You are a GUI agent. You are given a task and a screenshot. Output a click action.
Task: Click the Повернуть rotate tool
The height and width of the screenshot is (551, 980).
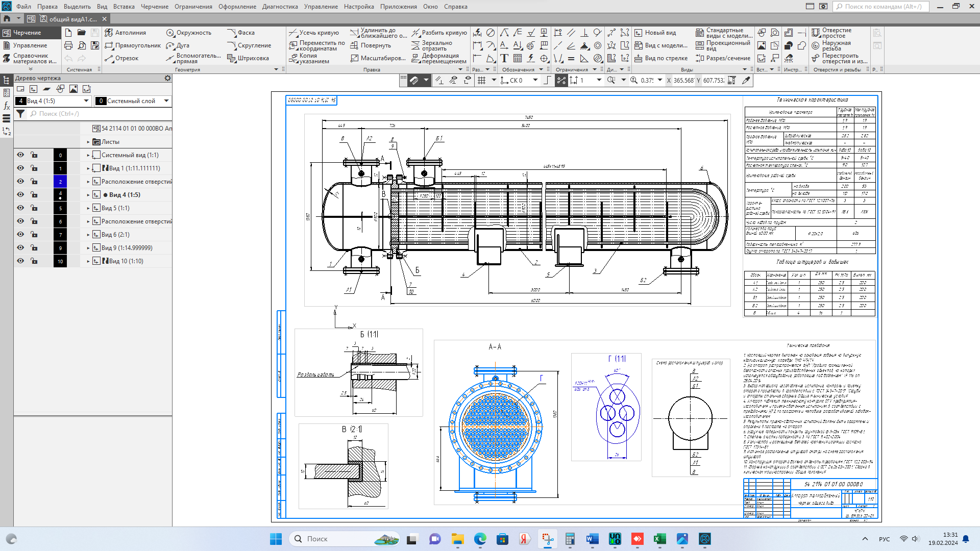point(370,45)
